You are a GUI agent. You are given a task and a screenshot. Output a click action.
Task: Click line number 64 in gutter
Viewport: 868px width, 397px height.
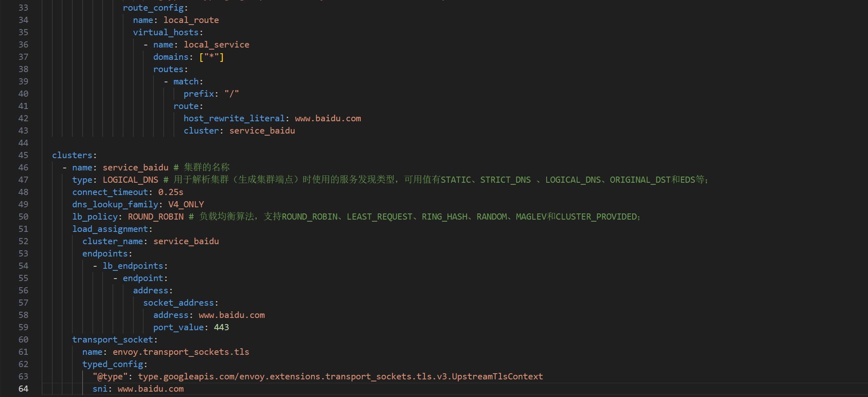point(23,389)
